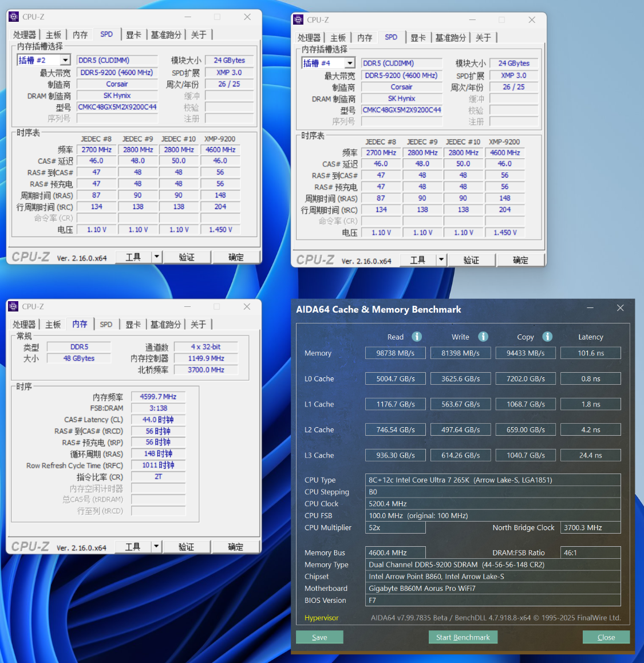The image size is (644, 663).
Task: Switch to SPD tab in memory CPU-Z window
Action: [106, 324]
